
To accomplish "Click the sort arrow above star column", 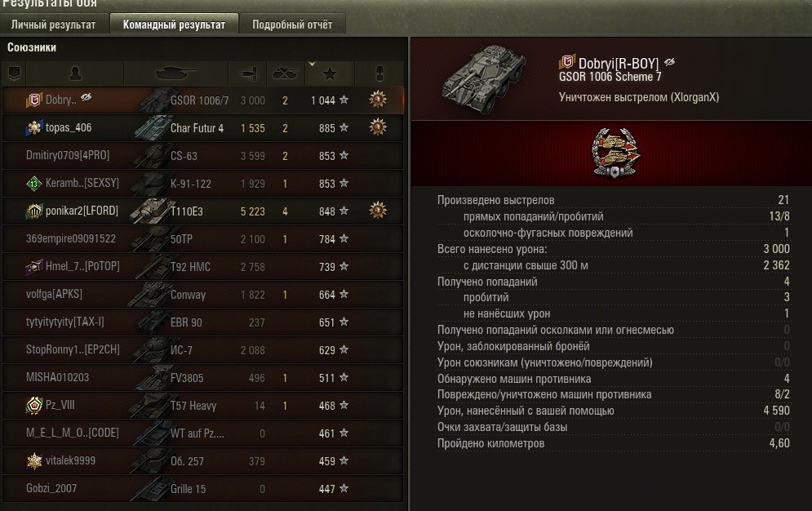I will click(x=312, y=64).
